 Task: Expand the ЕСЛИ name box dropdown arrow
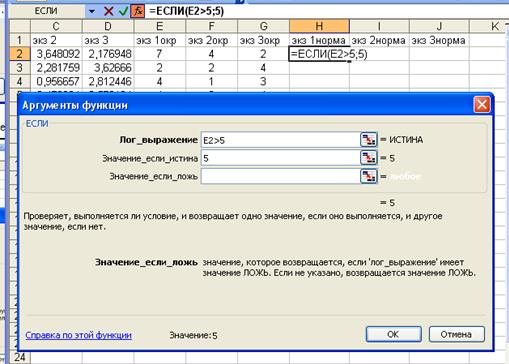(92, 12)
